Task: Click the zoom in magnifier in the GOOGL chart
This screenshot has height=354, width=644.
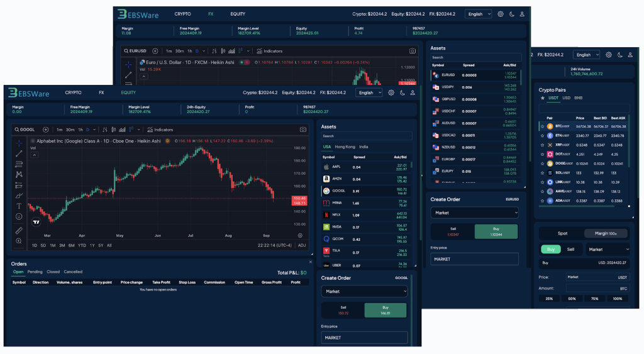Action: (19, 241)
